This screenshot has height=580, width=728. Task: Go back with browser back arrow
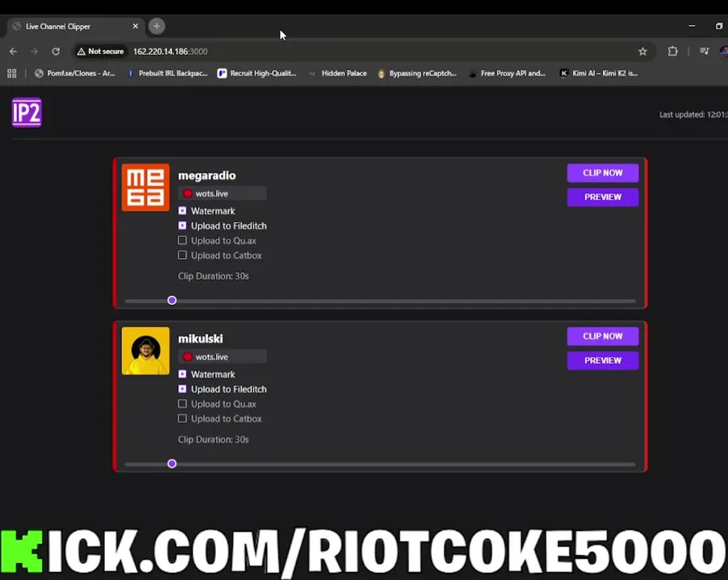click(x=13, y=52)
